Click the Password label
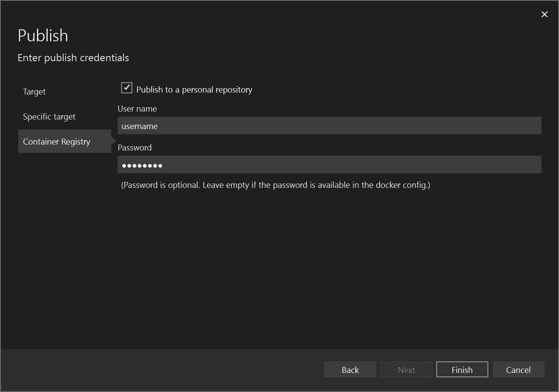The width and height of the screenshot is (559, 392). 135,147
